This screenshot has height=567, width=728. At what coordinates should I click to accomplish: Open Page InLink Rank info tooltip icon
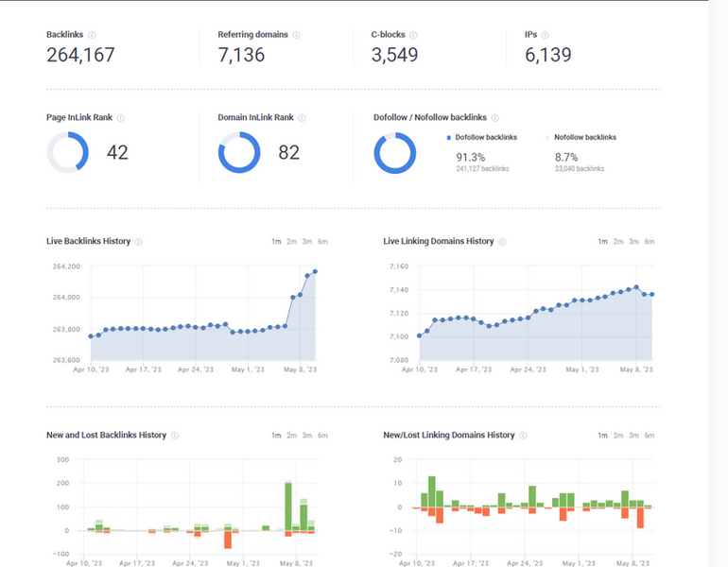pos(121,118)
